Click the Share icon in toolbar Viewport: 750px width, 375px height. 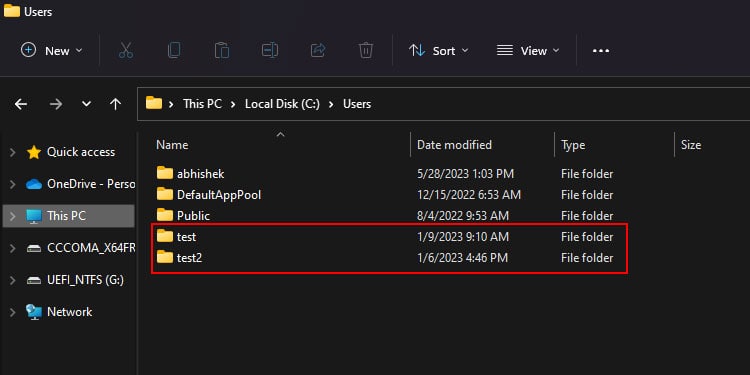tap(318, 50)
